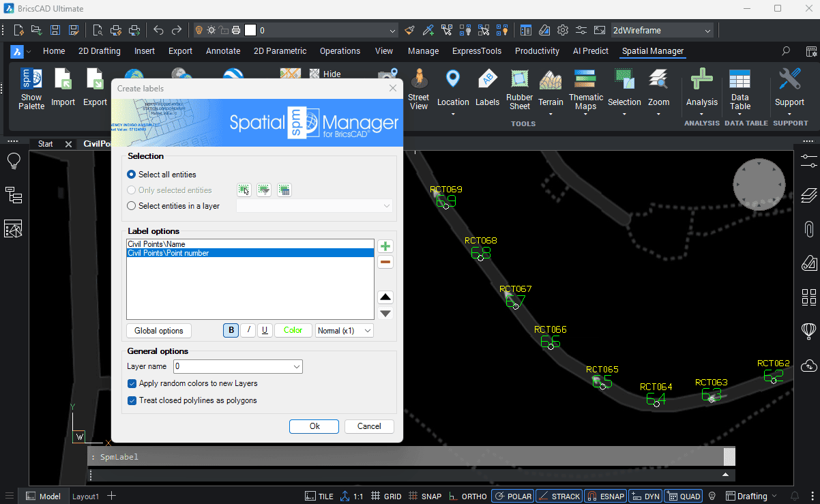Uncheck Treat closed polylines as polygons
The width and height of the screenshot is (820, 504).
pyautogui.click(x=132, y=400)
